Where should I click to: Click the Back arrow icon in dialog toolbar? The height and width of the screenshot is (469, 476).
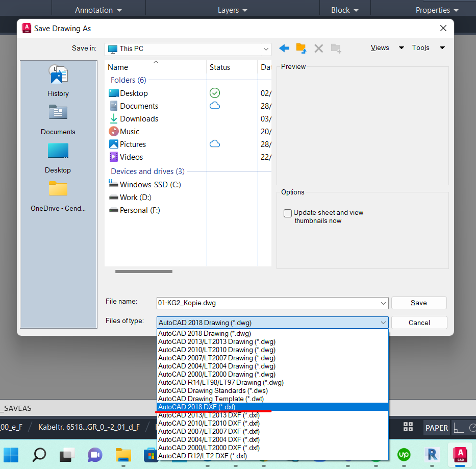coord(284,48)
